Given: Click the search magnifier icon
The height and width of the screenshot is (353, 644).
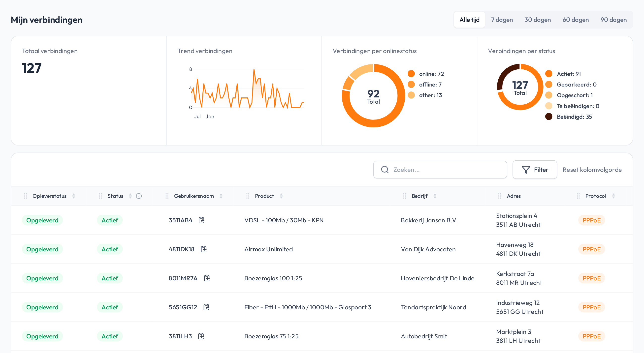Looking at the screenshot, I should click(x=385, y=170).
